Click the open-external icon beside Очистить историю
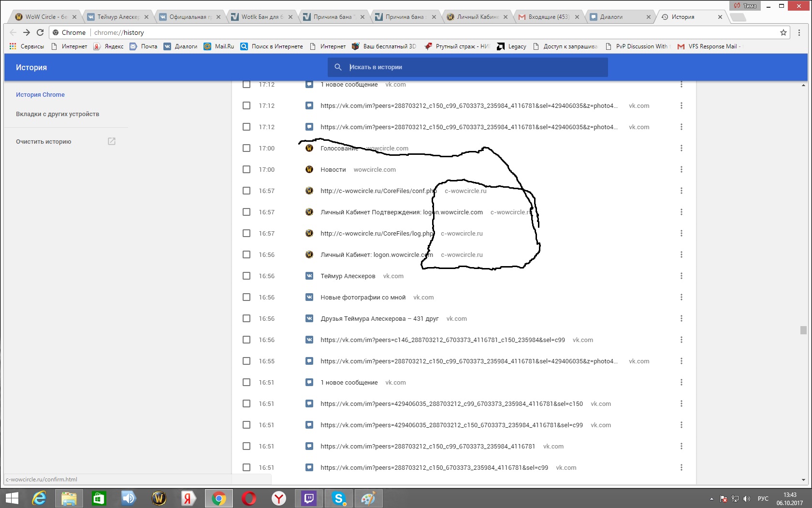Viewport: 812px width, 508px height. click(112, 141)
